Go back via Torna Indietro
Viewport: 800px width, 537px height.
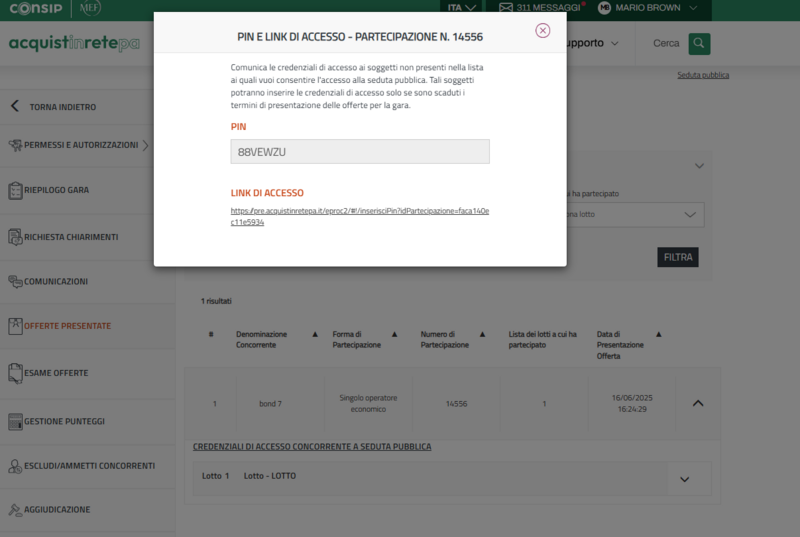pyautogui.click(x=62, y=107)
